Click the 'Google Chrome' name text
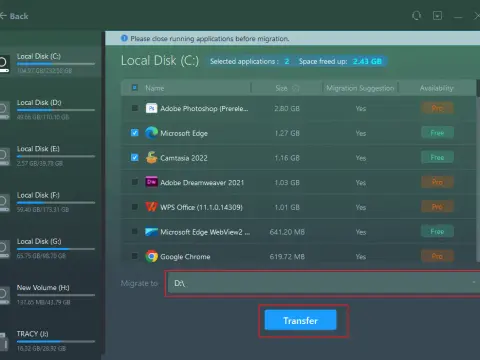 (185, 257)
